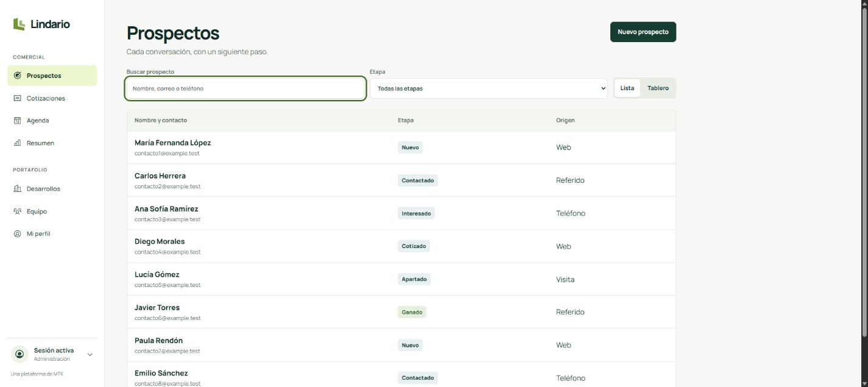Click the Visita origin cell
Screen dimensions: 868x387
565,279
